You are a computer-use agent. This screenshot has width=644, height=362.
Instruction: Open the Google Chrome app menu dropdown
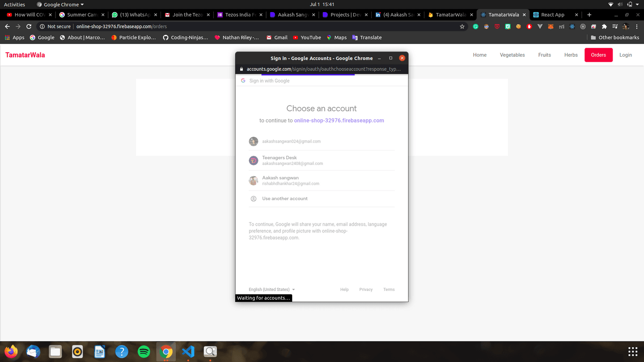[x=60, y=4]
